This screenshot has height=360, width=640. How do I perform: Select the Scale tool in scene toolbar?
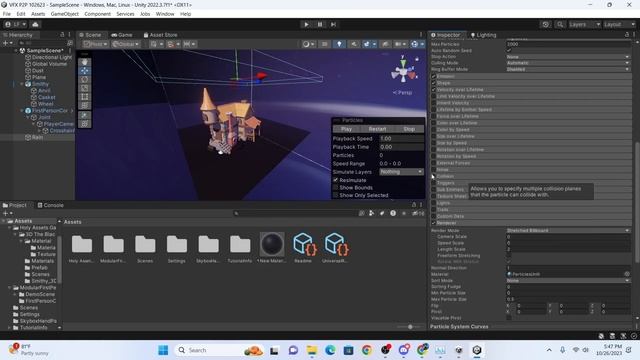(x=84, y=88)
